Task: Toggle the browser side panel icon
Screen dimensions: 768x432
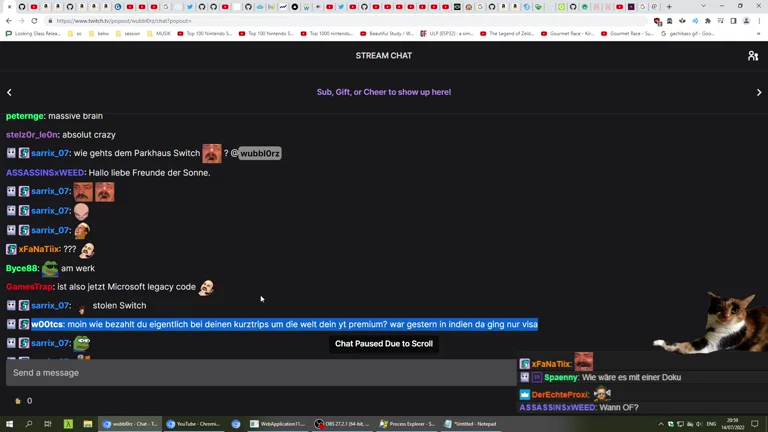Action: pos(733,21)
